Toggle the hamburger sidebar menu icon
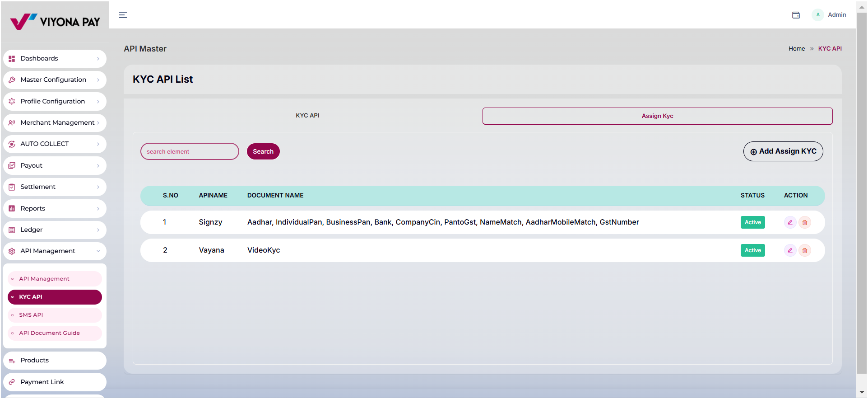The height and width of the screenshot is (399, 868). (123, 15)
